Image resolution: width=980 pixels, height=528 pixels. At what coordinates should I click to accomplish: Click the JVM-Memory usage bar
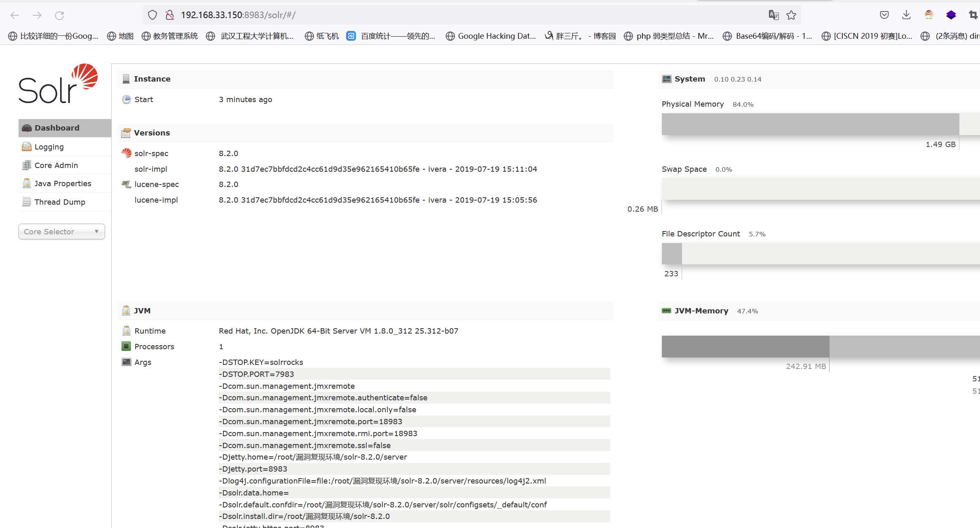(x=821, y=346)
